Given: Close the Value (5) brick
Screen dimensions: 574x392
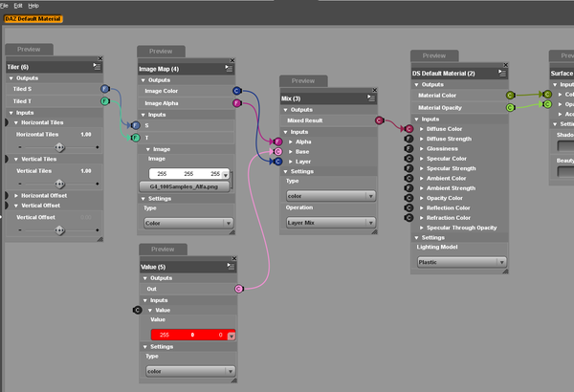Looking at the screenshot, I should point(234,258).
